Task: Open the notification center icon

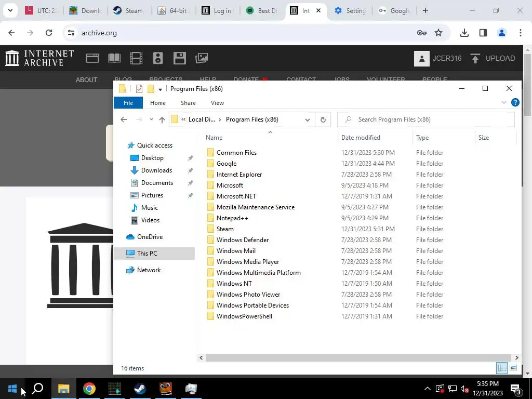Action: coord(516,389)
